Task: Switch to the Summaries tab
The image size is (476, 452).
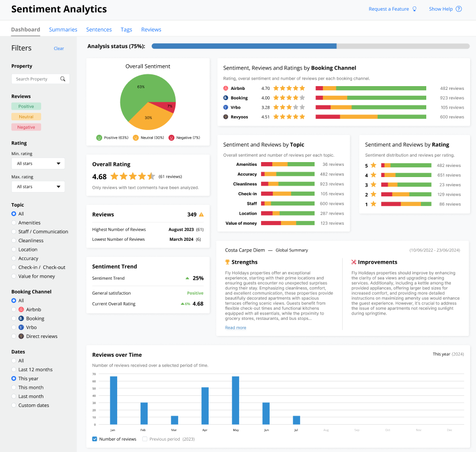Action: pyautogui.click(x=63, y=29)
